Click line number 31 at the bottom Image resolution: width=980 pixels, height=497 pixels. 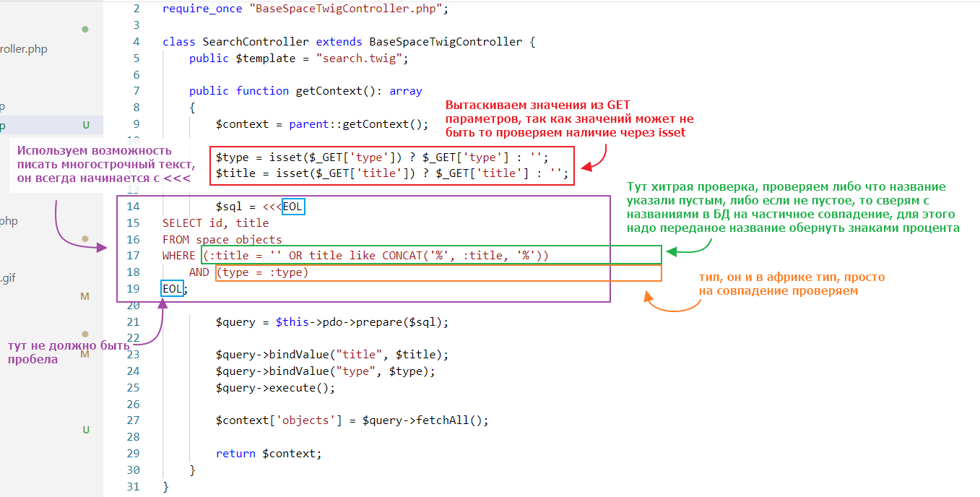(x=133, y=486)
